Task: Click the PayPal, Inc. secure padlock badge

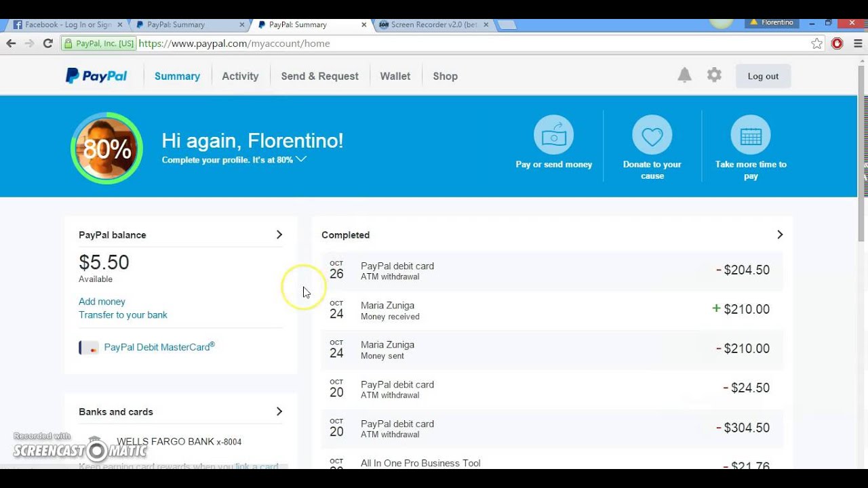Action: [x=99, y=43]
